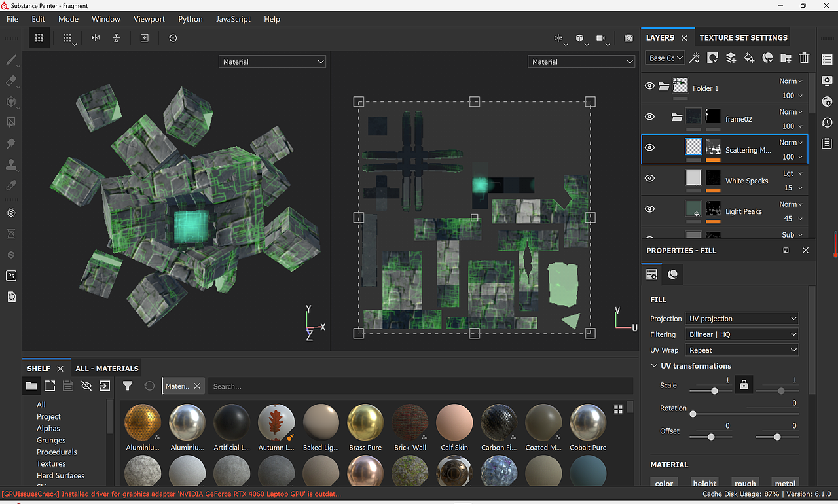Activate the Polygon Fill tool
This screenshot has height=504, width=838.
(x=12, y=122)
